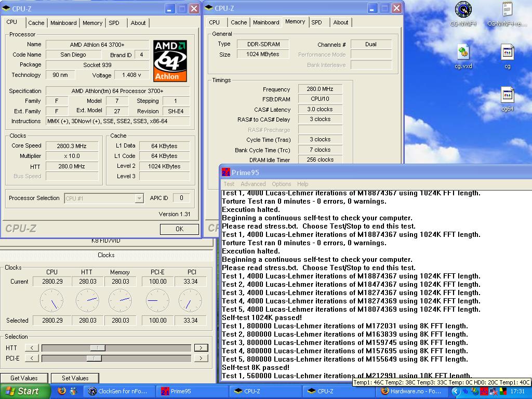Click Set Values in ClockGen
The image size is (532, 399).
pos(75,378)
